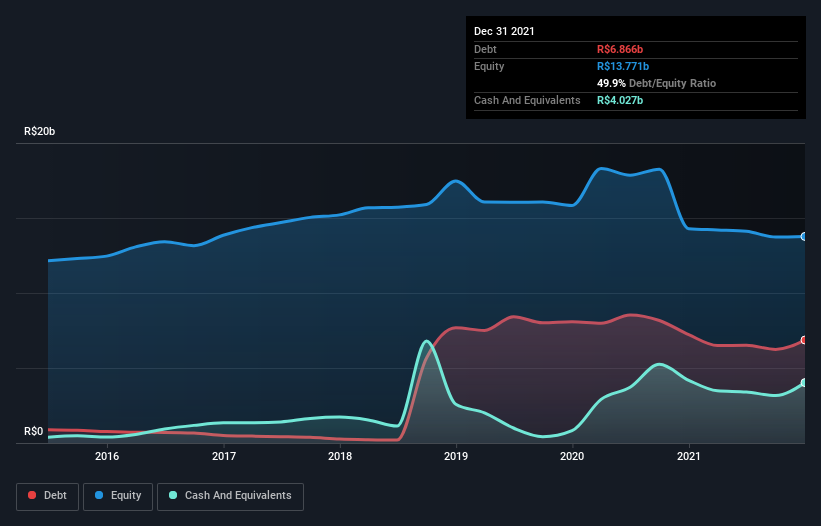Screen dimensions: 821x526
Task: Click the Dec 31 2021 tooltip date
Action: click(x=504, y=31)
